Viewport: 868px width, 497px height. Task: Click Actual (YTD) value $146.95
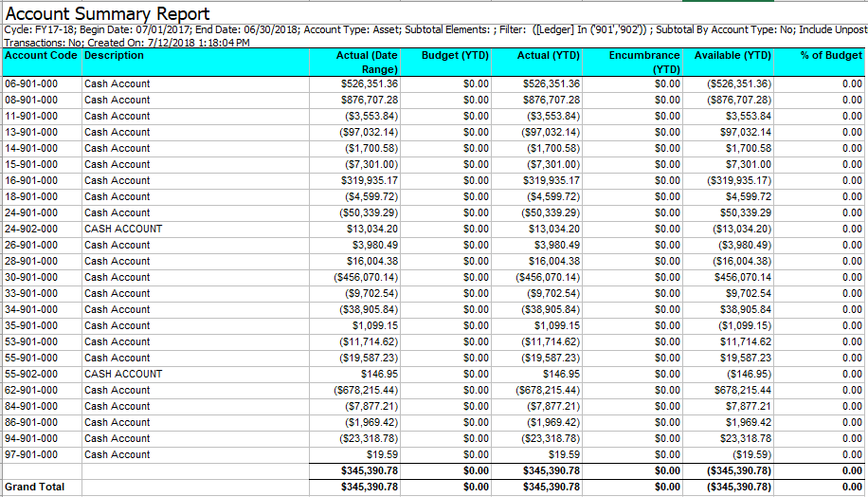coord(561,374)
